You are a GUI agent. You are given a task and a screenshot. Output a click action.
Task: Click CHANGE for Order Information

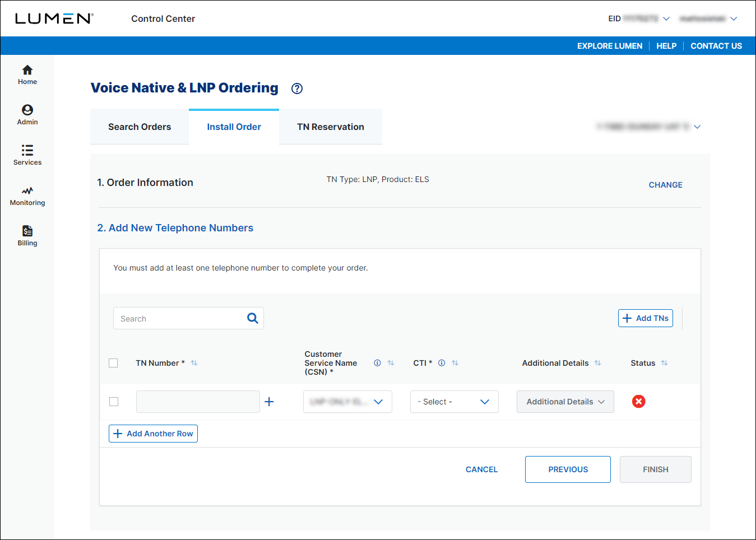(665, 185)
